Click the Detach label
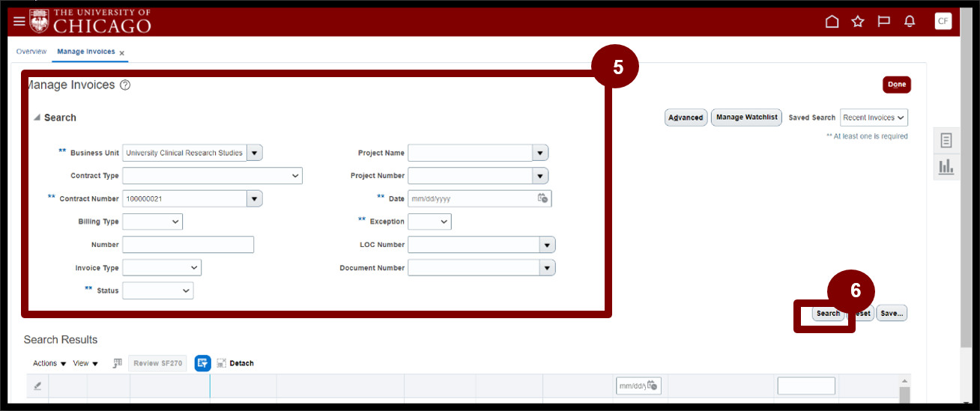980x411 pixels. coord(241,363)
